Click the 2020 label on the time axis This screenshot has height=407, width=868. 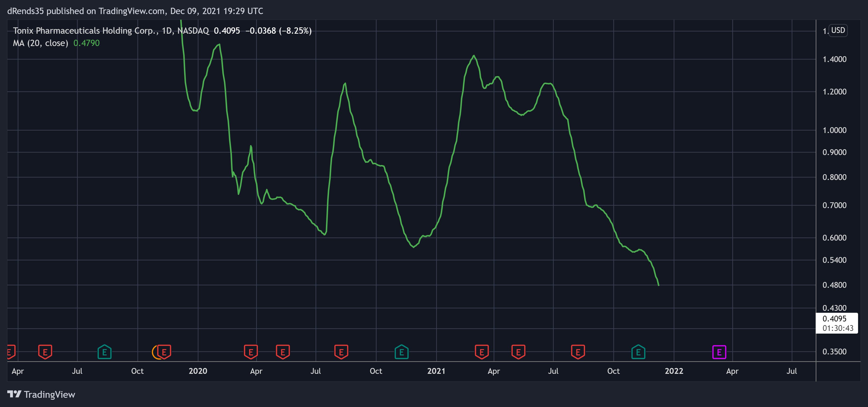pyautogui.click(x=198, y=371)
